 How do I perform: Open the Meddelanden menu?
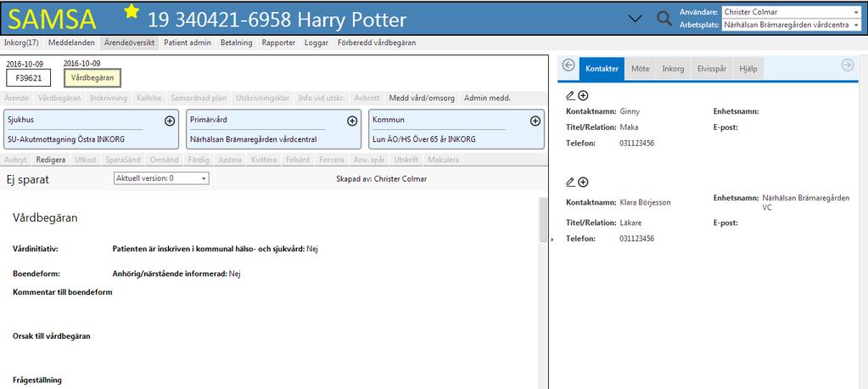71,42
